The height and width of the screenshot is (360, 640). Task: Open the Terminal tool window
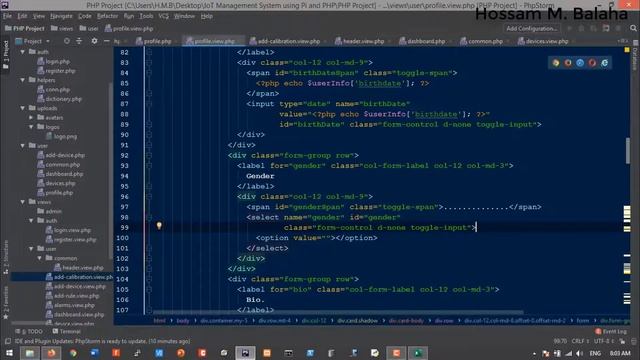67,331
